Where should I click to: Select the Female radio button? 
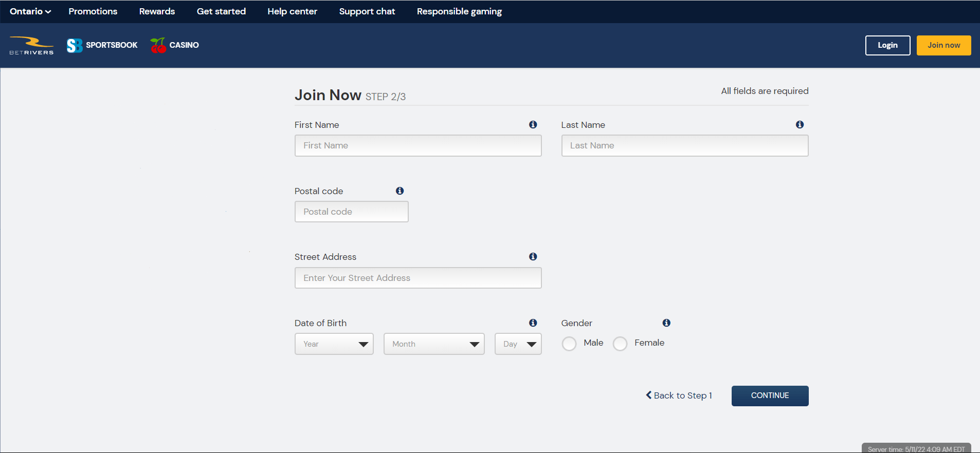tap(620, 344)
